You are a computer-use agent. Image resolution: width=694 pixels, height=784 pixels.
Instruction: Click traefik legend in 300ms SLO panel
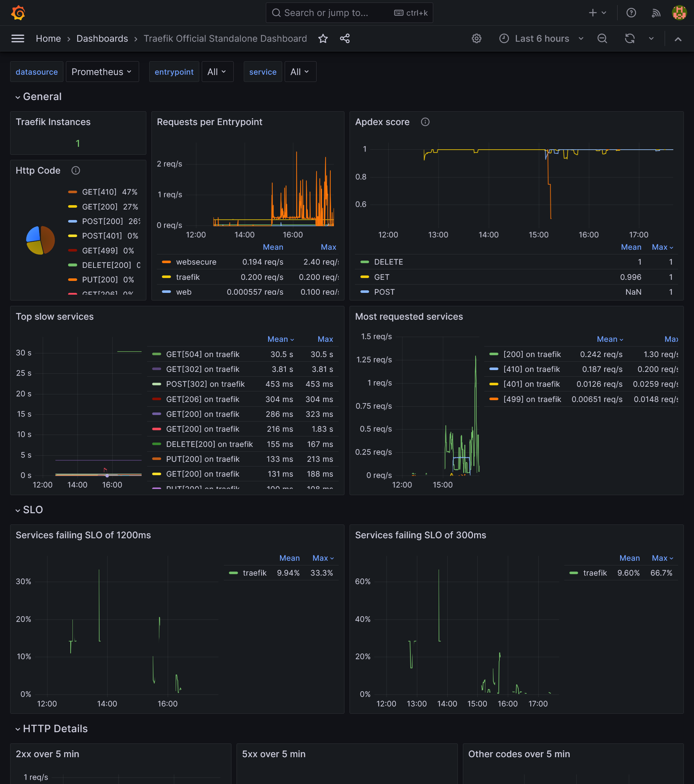click(595, 573)
